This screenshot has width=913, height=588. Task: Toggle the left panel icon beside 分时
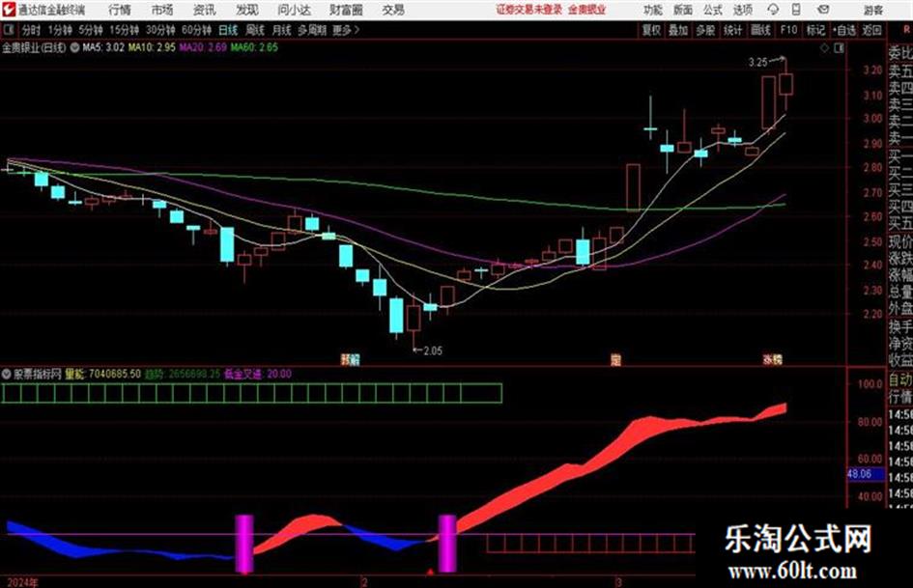[8, 30]
